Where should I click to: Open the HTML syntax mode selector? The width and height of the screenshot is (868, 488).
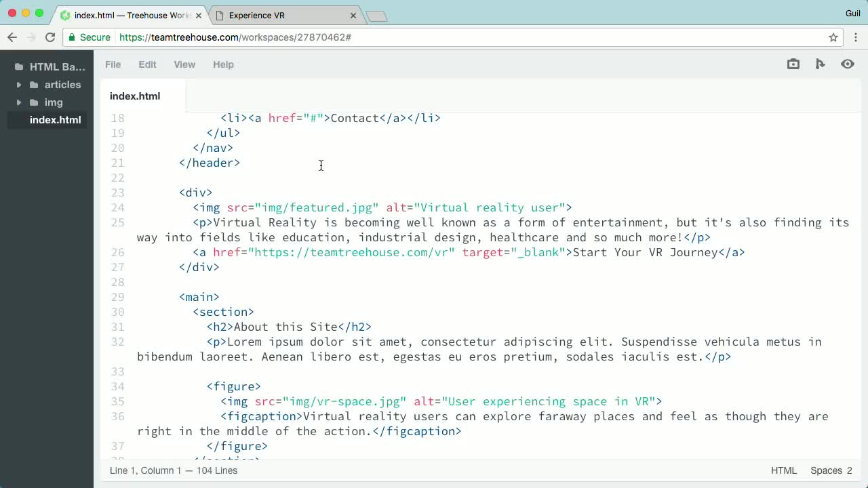(784, 470)
